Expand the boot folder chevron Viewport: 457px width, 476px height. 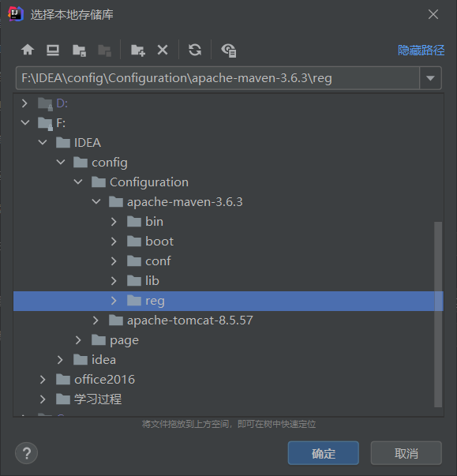point(114,242)
